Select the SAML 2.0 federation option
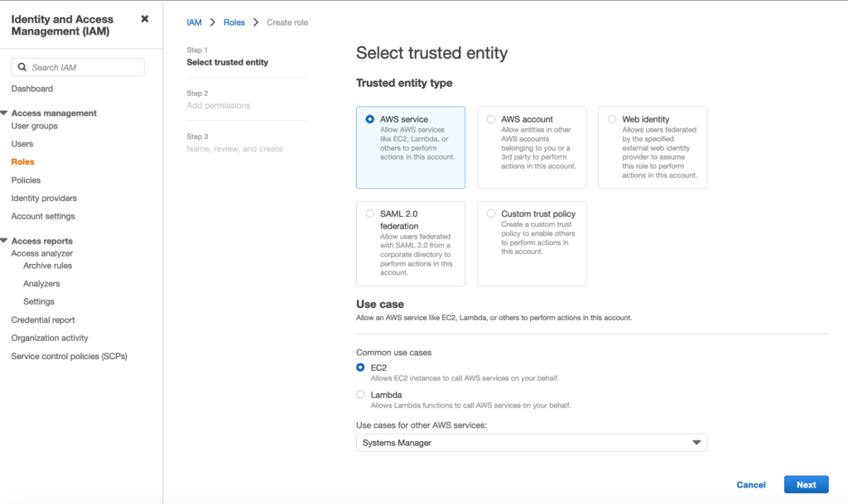Screen dimensions: 848x504 tap(370, 213)
